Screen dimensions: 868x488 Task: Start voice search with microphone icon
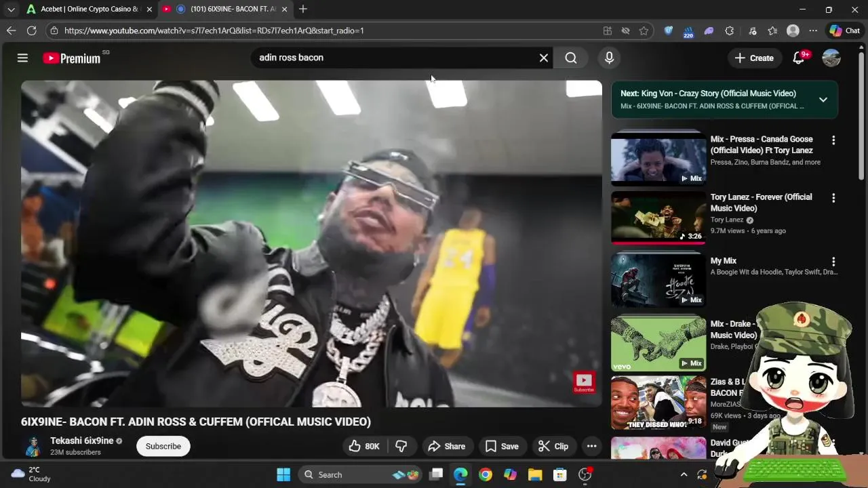[609, 58]
